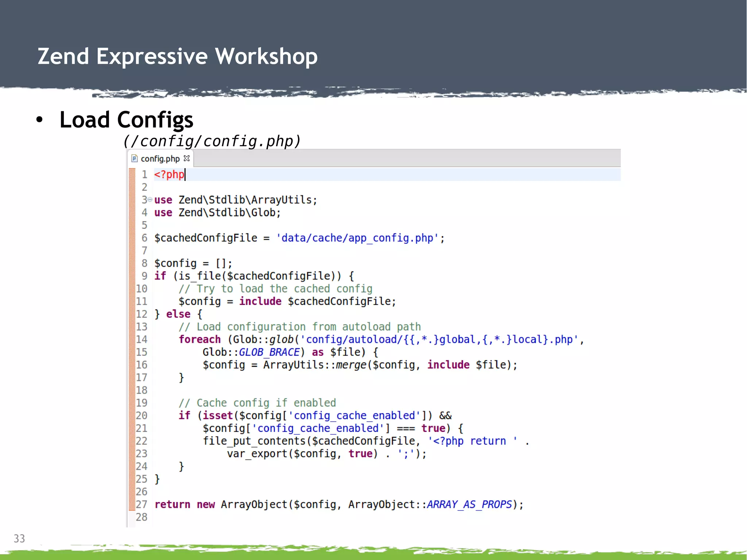
Task: Click '$config = [];' on line 8
Action: (x=193, y=263)
